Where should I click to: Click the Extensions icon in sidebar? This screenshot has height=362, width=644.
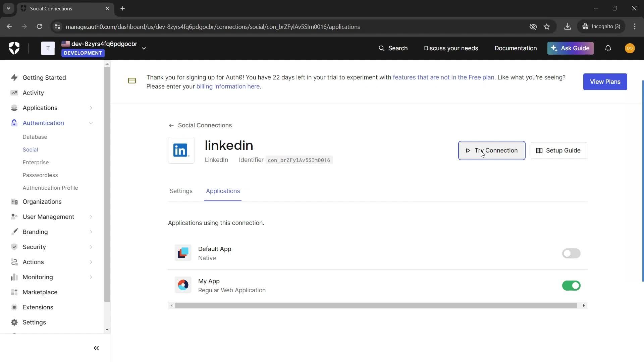click(14, 307)
